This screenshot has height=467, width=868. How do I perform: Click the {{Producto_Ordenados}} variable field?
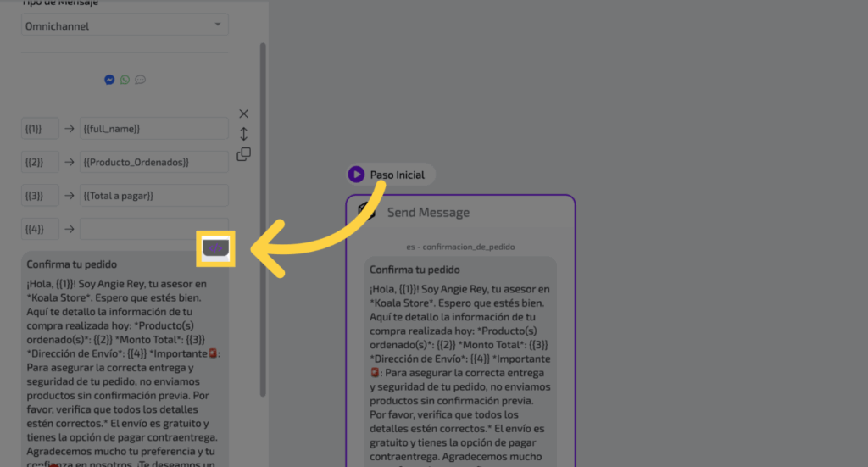153,162
